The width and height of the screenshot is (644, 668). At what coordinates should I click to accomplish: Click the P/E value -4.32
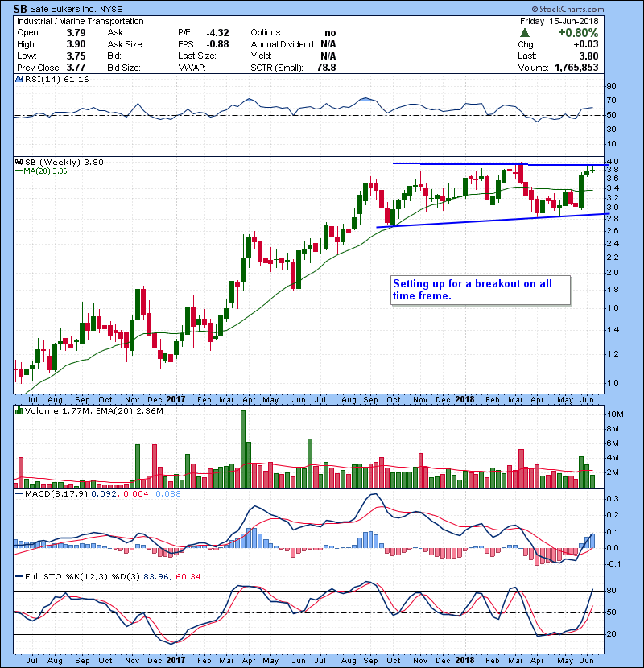tap(217, 33)
